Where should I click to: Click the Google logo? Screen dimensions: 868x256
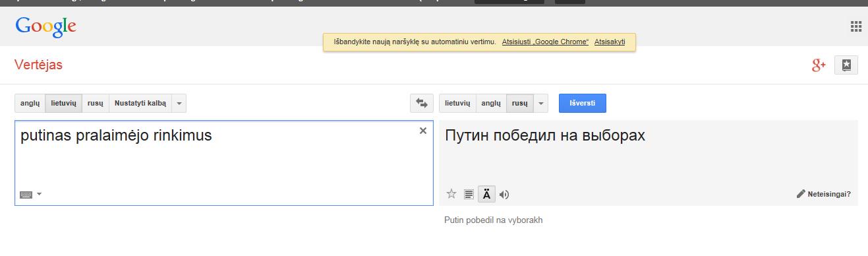(46, 26)
